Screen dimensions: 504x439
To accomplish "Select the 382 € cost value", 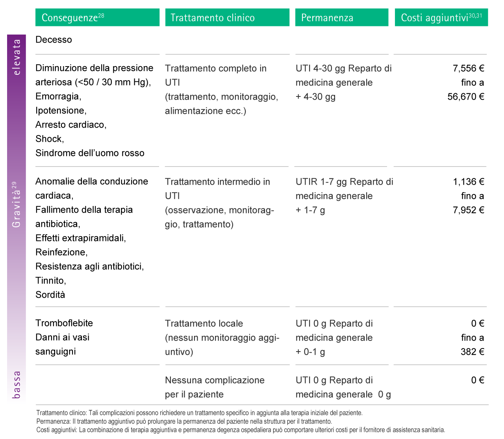I will [x=472, y=352].
